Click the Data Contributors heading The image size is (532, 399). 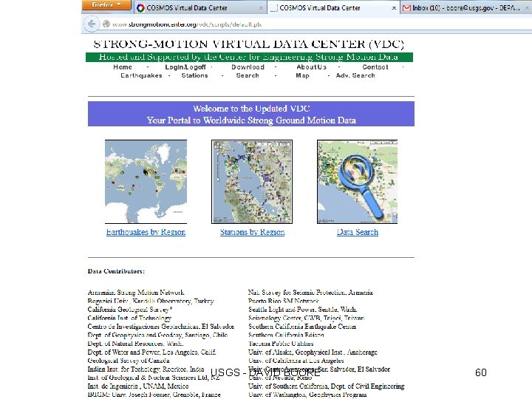coord(116,271)
